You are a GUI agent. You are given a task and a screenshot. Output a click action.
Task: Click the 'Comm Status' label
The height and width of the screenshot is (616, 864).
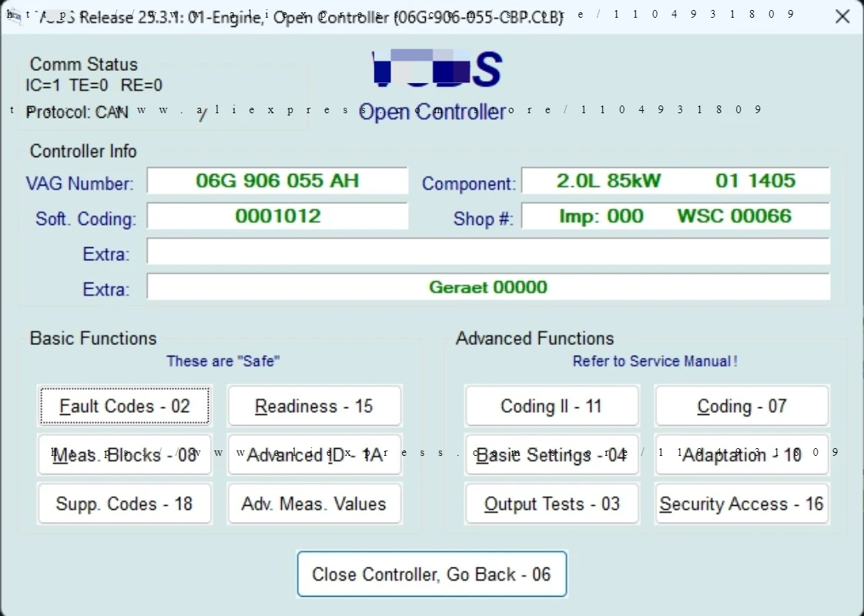(84, 65)
